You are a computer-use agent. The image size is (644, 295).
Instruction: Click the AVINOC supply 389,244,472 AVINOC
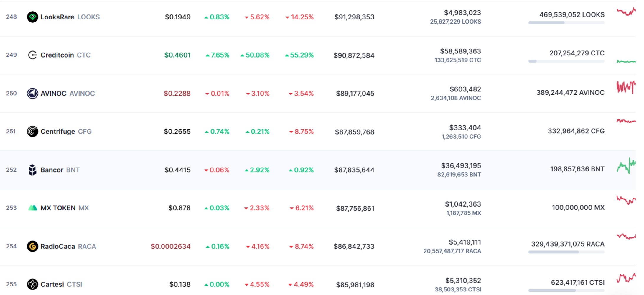570,93
